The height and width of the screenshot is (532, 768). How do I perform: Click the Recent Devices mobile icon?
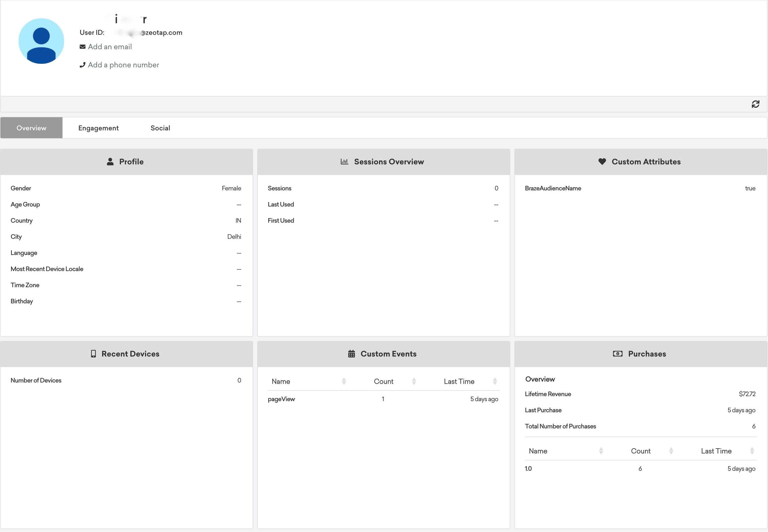[93, 354]
